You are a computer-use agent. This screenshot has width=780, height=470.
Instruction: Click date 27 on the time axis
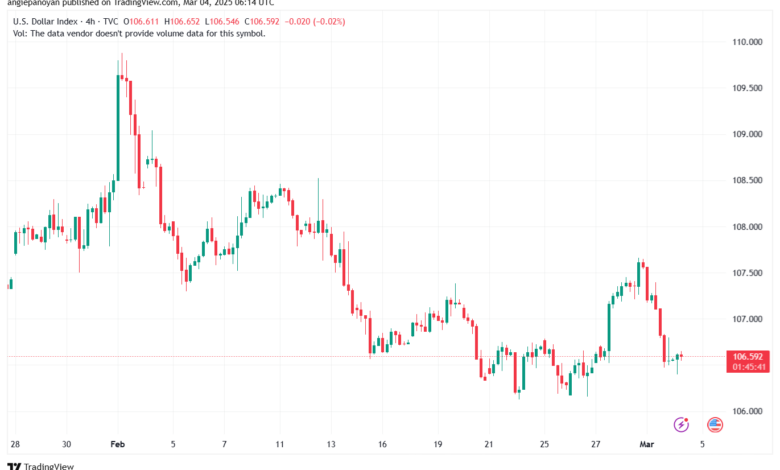tap(595, 444)
